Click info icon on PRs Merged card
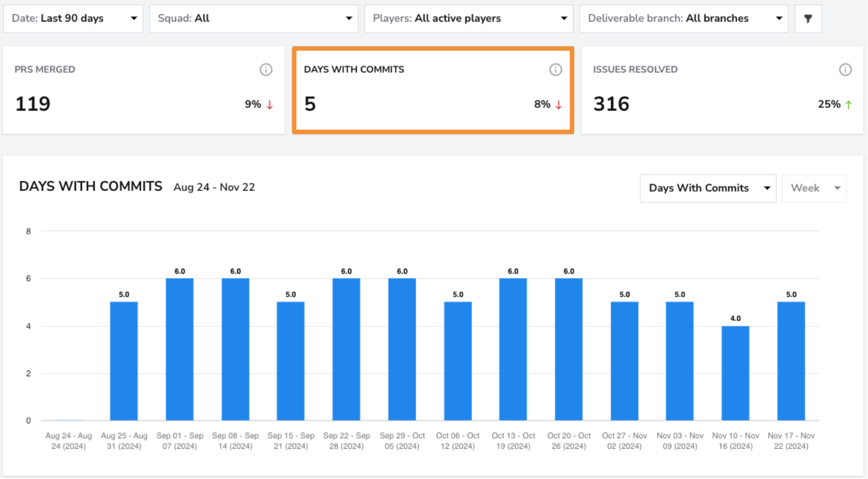The height and width of the screenshot is (479, 868). 266,69
